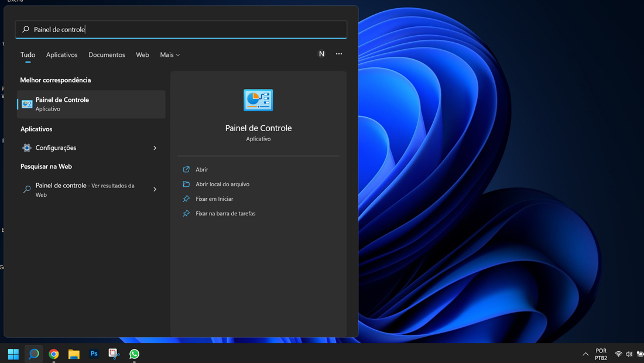Viewport: 644px width, 363px height.
Task: Click the pin icon beside Fixar em Iniciar
Action: point(186,198)
